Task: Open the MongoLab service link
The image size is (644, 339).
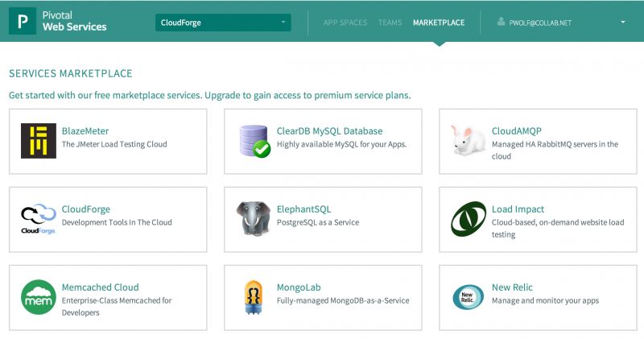Action: tap(299, 287)
